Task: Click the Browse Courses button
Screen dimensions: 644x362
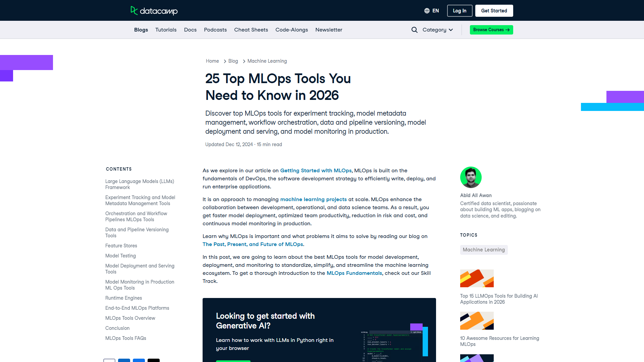Action: pos(491,29)
